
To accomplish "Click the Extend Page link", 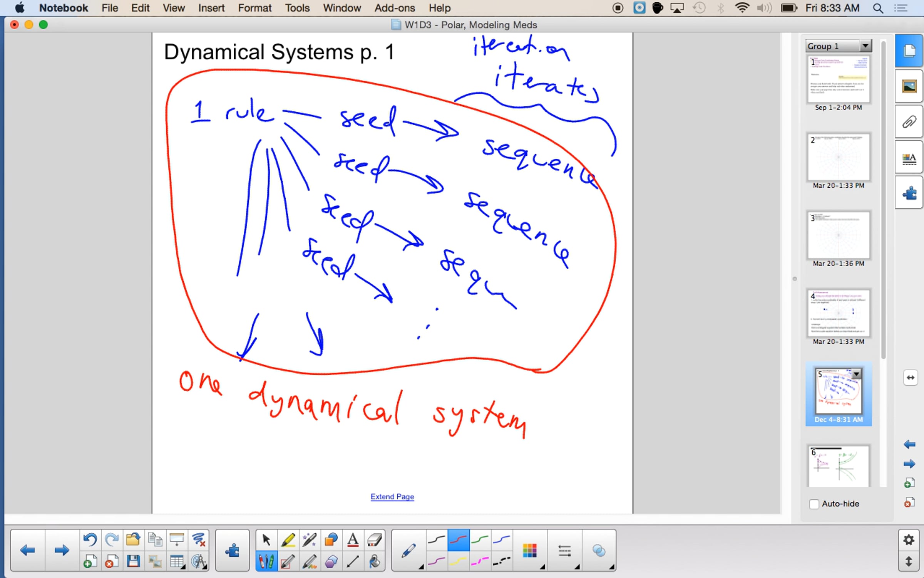I will click(x=392, y=497).
